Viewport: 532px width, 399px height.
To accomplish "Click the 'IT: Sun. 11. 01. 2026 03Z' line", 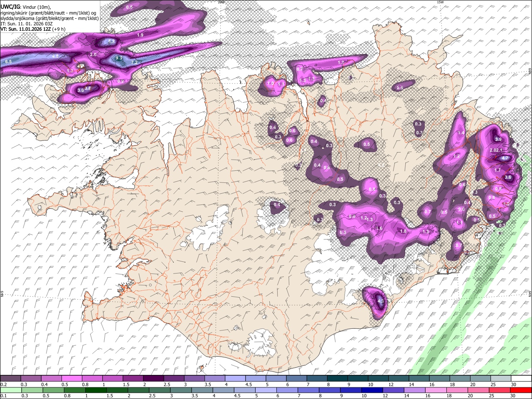I will click(x=27, y=24).
